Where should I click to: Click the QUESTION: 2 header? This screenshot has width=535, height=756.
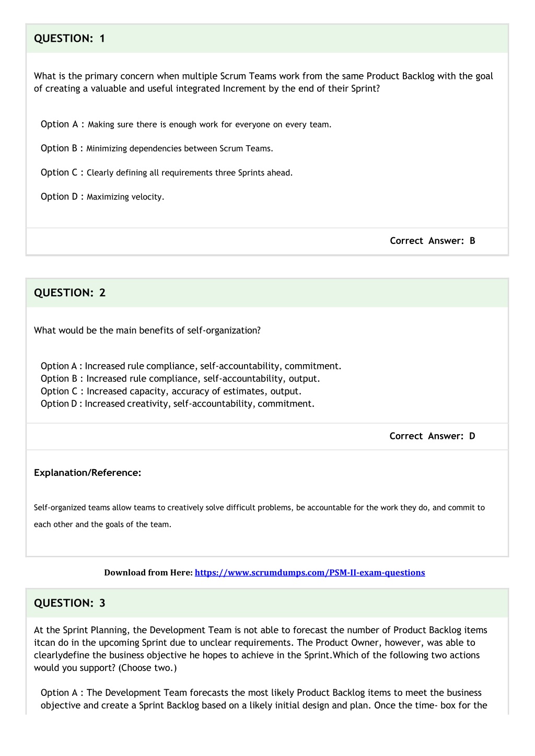pyautogui.click(x=69, y=293)
